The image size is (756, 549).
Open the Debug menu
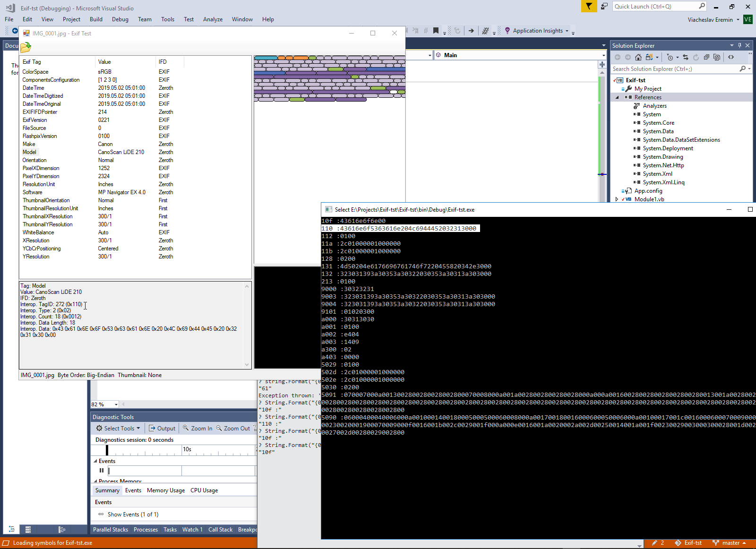(x=120, y=19)
